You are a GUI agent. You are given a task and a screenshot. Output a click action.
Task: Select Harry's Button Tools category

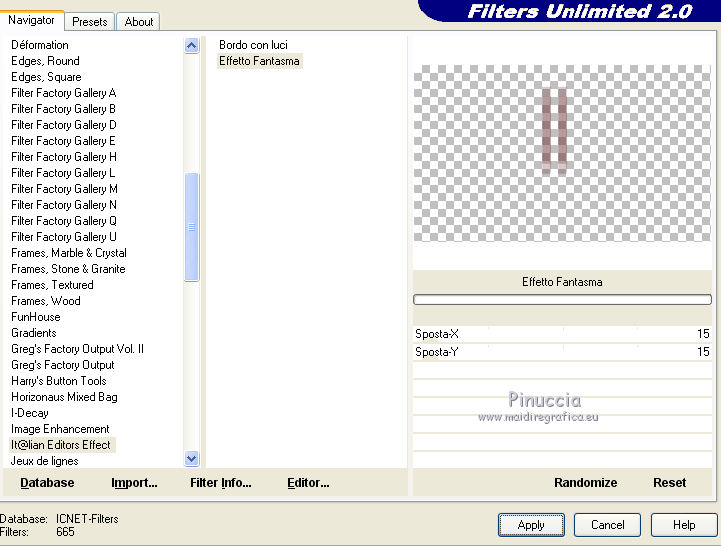click(x=58, y=381)
